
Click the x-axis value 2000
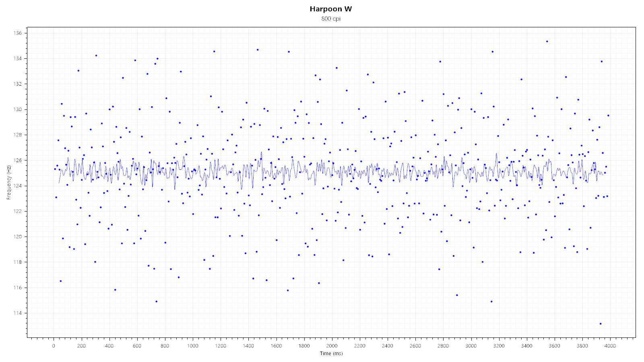coord(332,346)
